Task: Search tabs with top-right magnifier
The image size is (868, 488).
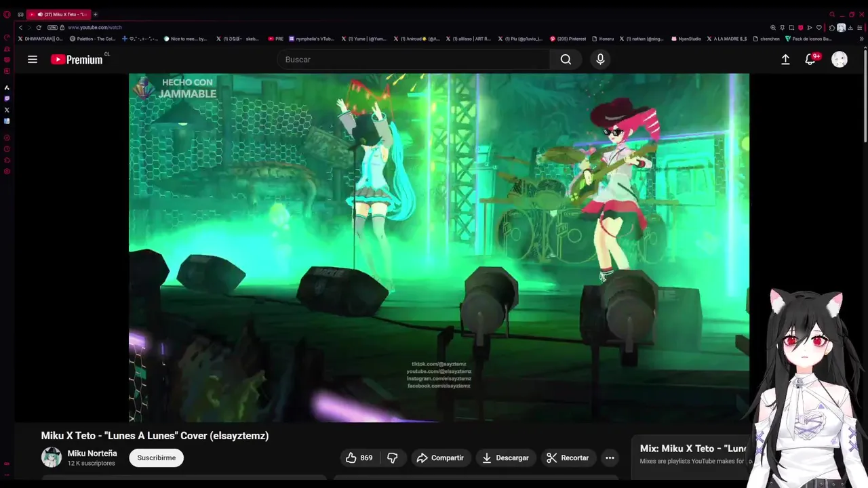Action: [x=832, y=14]
